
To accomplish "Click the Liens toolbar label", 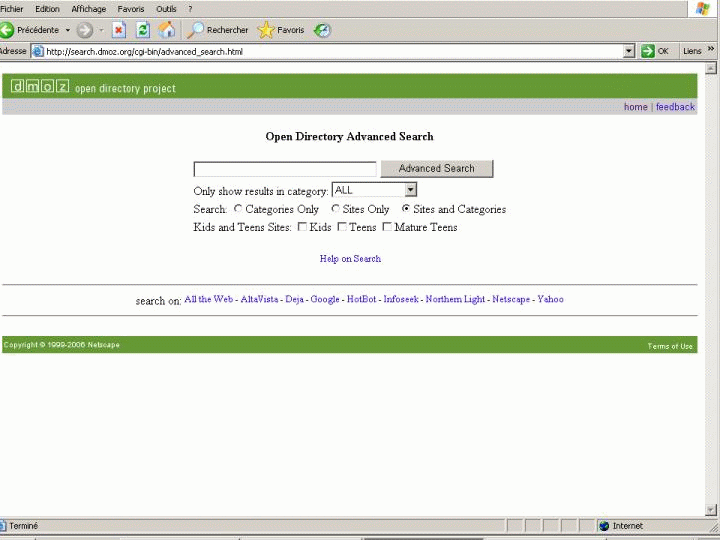I will [x=692, y=51].
